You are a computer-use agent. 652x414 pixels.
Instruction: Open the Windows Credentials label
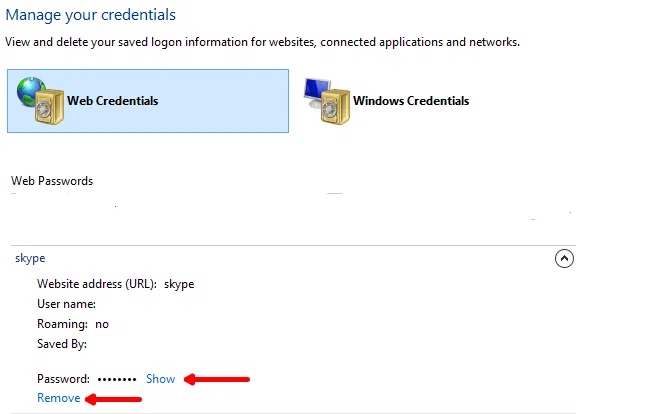410,101
